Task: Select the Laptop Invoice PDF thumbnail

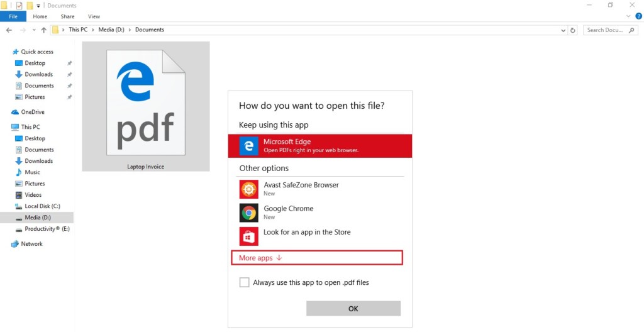Action: [x=146, y=106]
